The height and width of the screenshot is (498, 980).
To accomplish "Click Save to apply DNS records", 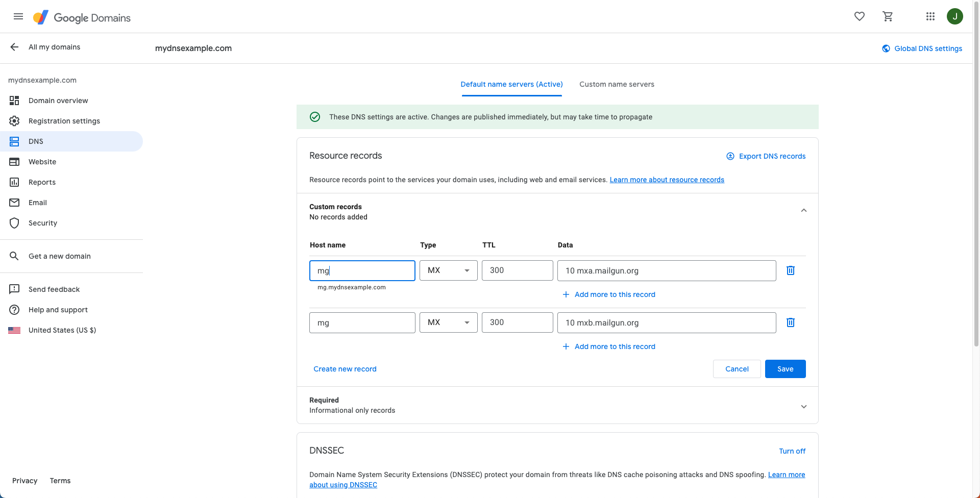I will coord(785,368).
